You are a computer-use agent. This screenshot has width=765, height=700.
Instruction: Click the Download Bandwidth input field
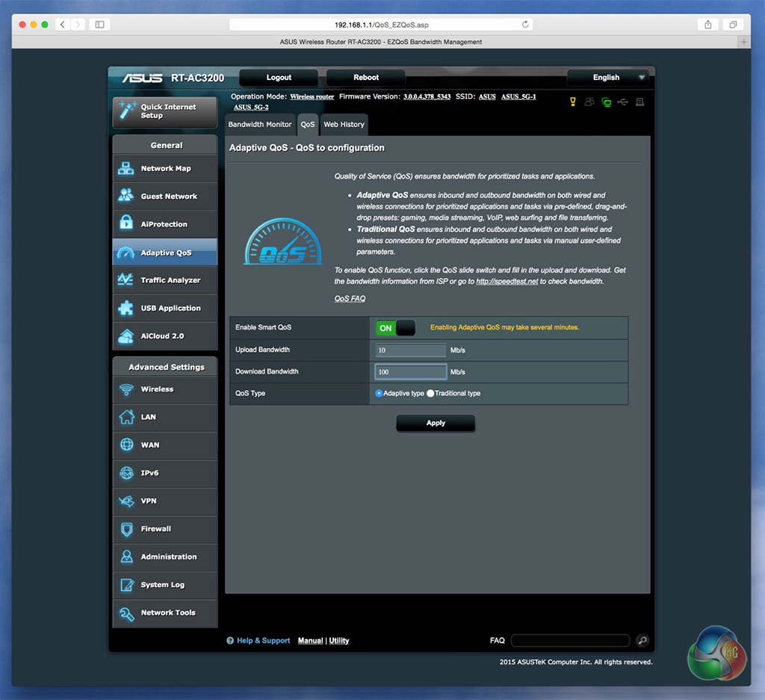[x=410, y=372]
